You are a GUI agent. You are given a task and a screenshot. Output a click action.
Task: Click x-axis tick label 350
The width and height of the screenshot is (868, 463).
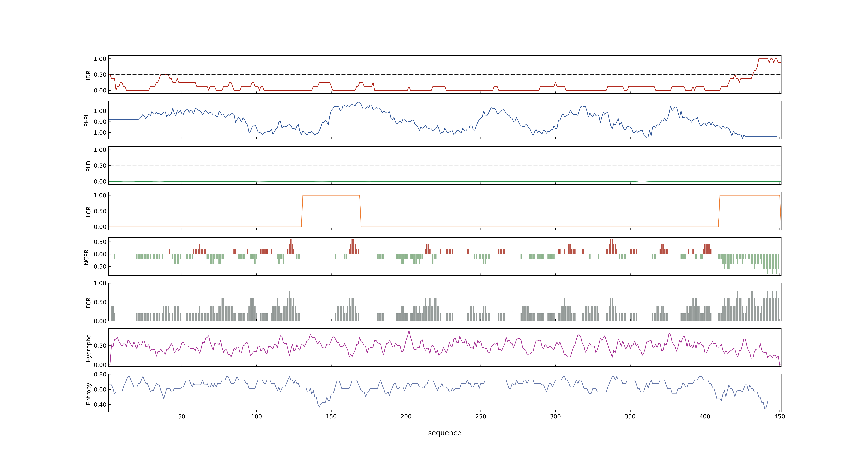[x=630, y=416]
